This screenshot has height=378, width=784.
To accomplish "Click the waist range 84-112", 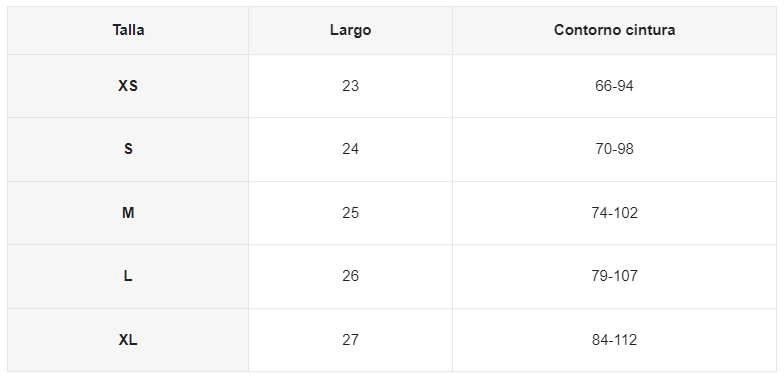I will [x=614, y=340].
